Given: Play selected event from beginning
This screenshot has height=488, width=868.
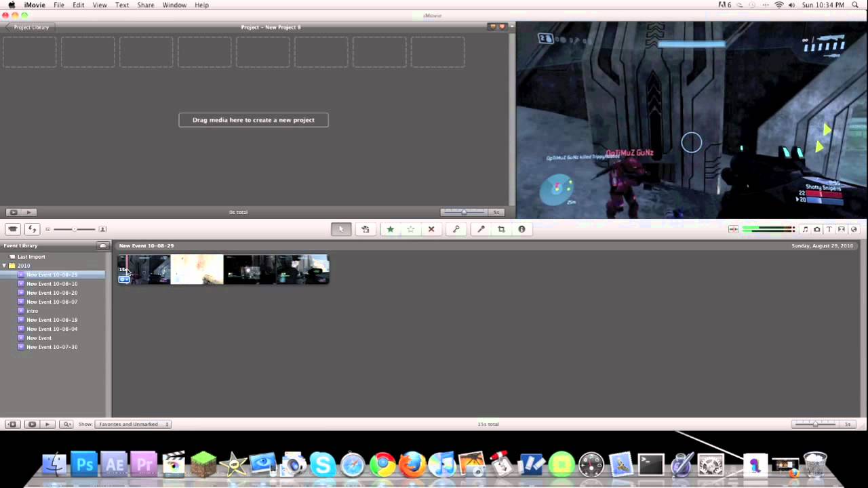Looking at the screenshot, I should coord(47,424).
